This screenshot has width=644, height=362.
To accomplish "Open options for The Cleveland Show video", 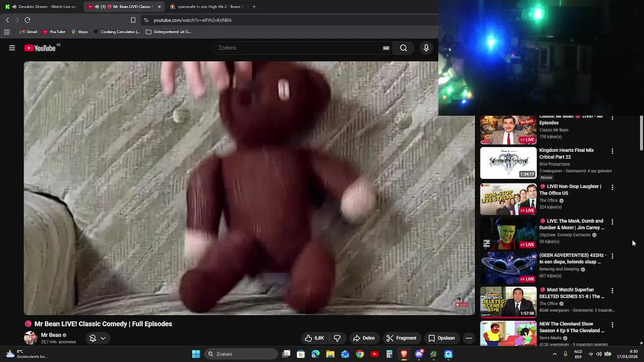I will coord(612,325).
